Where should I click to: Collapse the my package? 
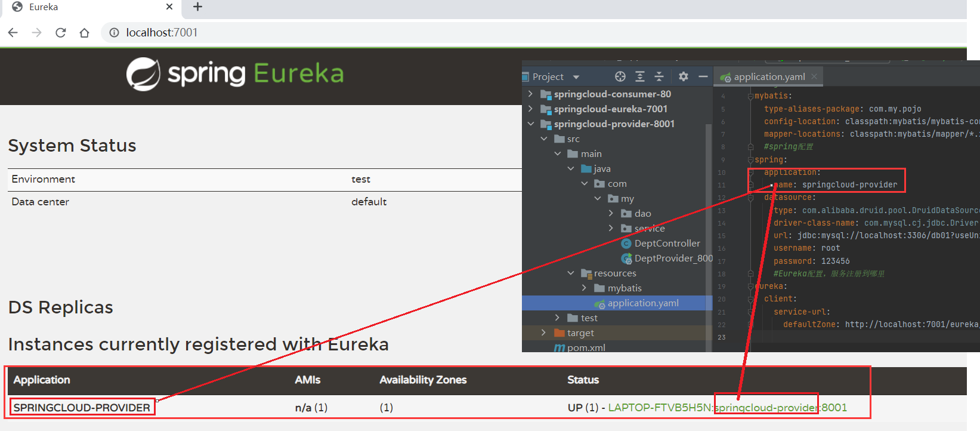(x=598, y=198)
